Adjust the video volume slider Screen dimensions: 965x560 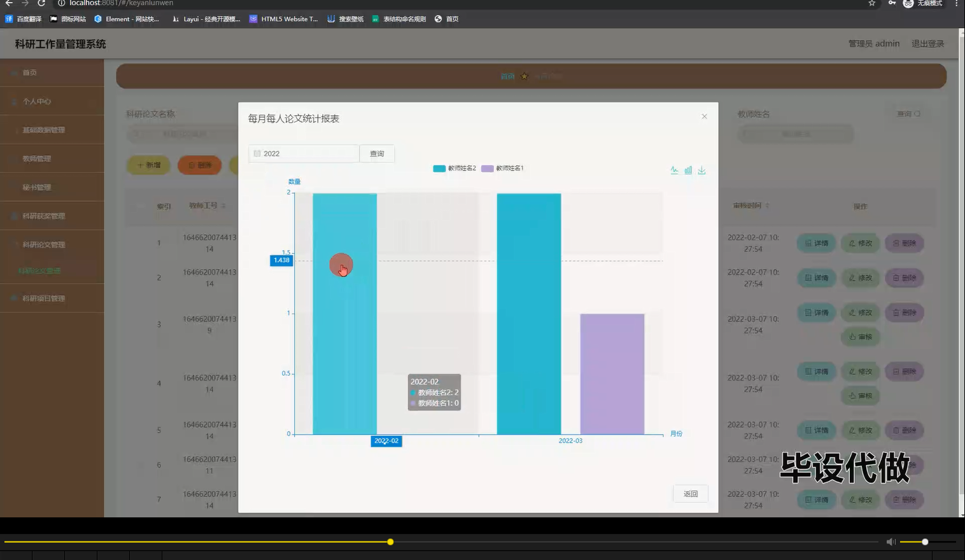[927, 542]
